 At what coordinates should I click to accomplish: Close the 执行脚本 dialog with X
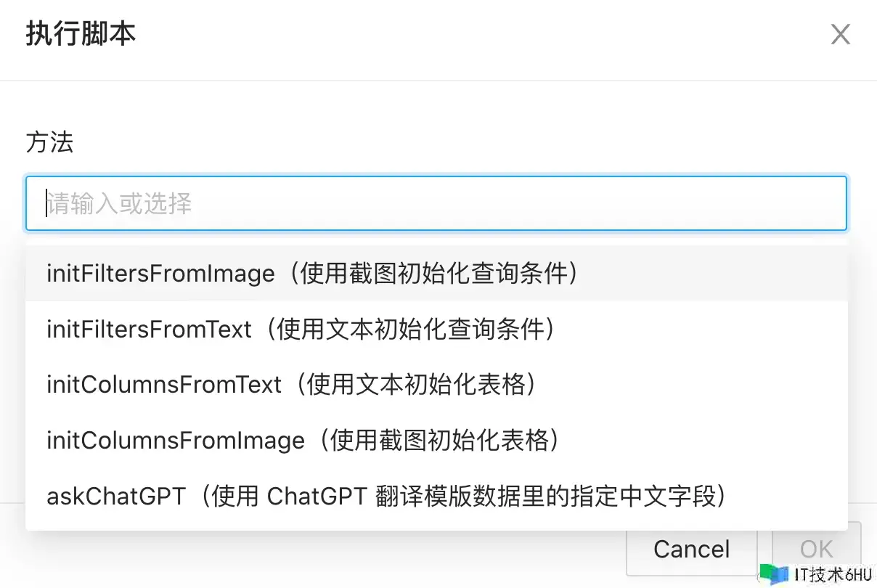click(840, 34)
